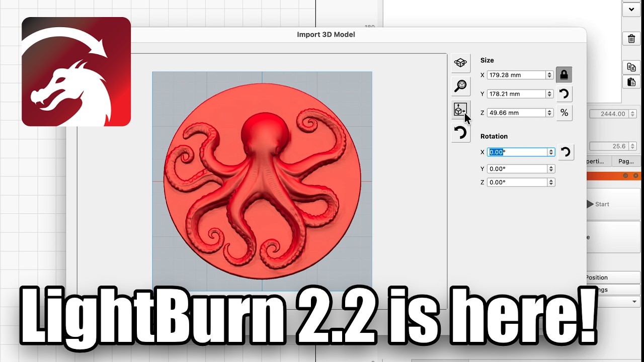Toggle the size aspect-ratio lock
This screenshot has height=362, width=644.
564,75
